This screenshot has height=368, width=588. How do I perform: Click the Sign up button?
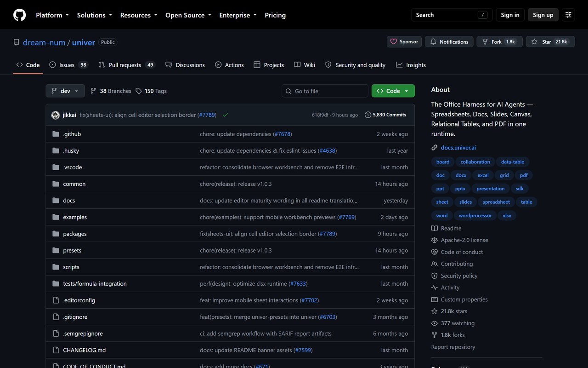click(543, 15)
